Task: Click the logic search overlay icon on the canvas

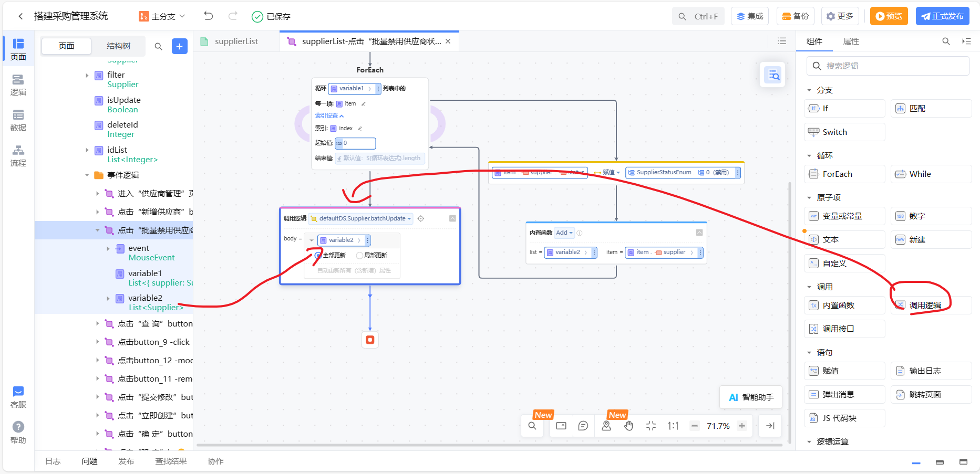Action: 774,75
